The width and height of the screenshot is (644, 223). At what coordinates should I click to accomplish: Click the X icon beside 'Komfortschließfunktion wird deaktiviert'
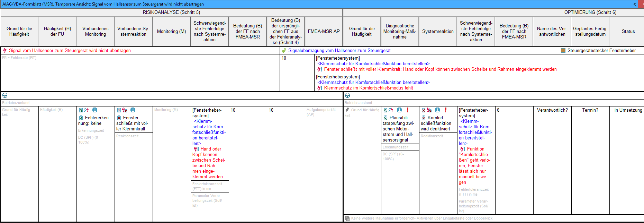(424, 118)
